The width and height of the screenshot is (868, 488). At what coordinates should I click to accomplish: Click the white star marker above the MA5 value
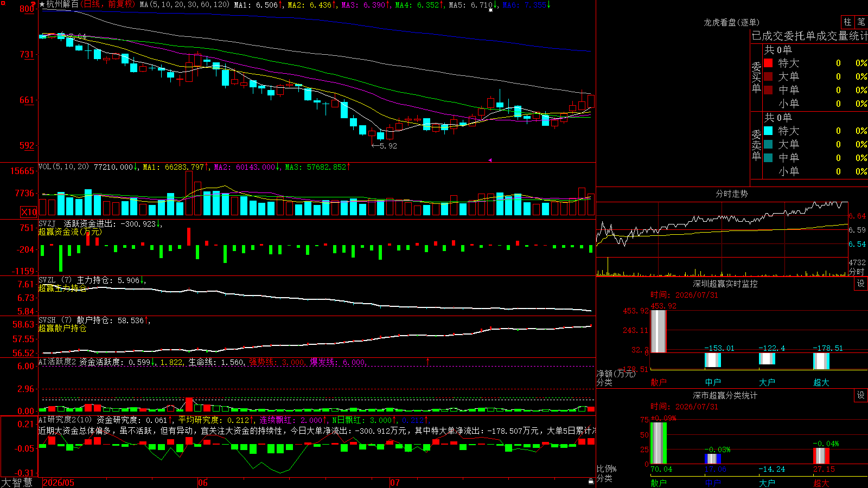pyautogui.click(x=491, y=10)
